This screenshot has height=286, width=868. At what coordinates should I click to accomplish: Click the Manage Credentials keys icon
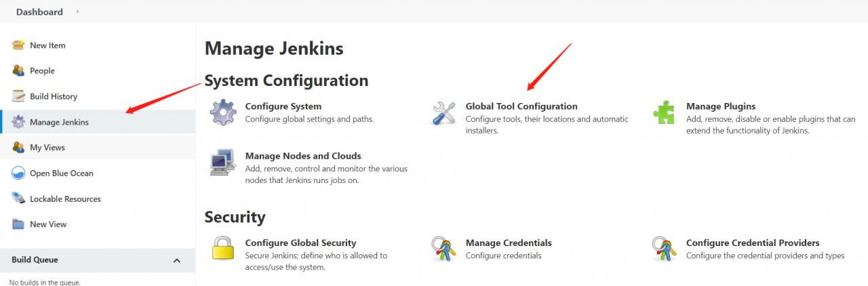pyautogui.click(x=443, y=249)
